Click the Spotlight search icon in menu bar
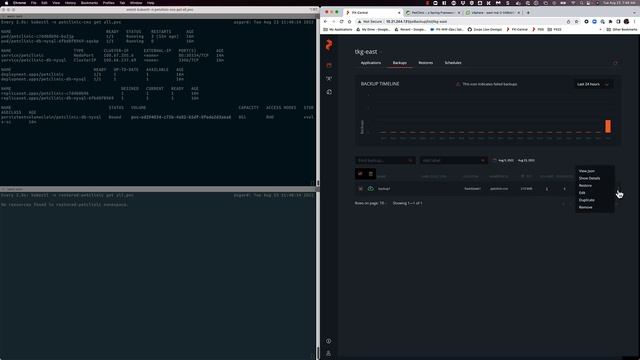This screenshot has width=640, height=360. pos(582,3)
